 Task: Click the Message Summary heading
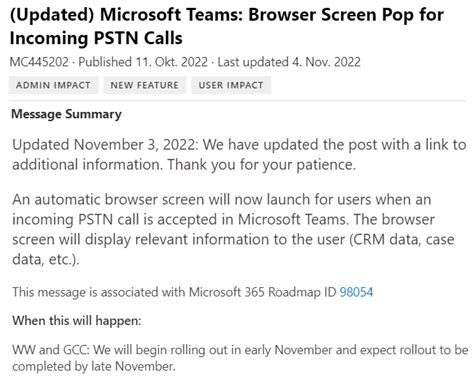[x=66, y=114]
